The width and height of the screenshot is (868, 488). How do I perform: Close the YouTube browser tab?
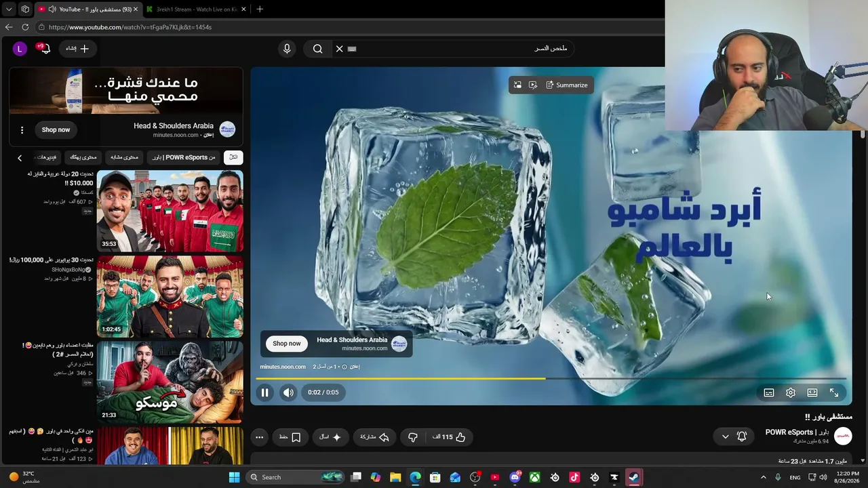tap(135, 9)
